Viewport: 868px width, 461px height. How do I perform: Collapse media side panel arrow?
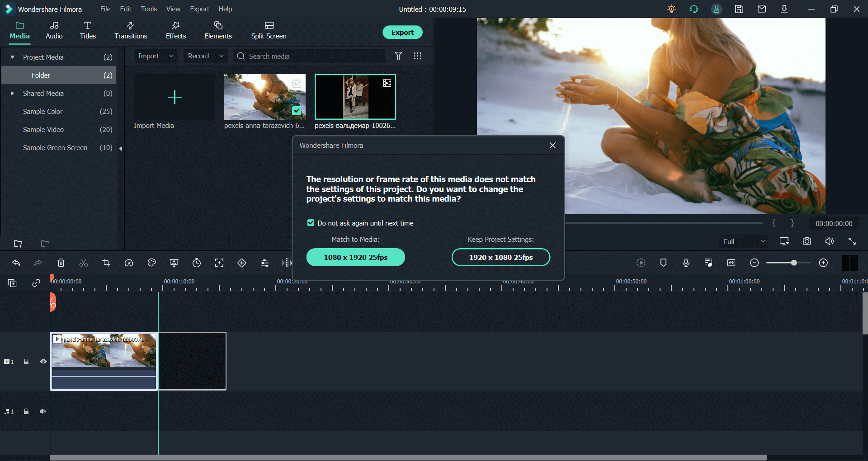pos(121,148)
